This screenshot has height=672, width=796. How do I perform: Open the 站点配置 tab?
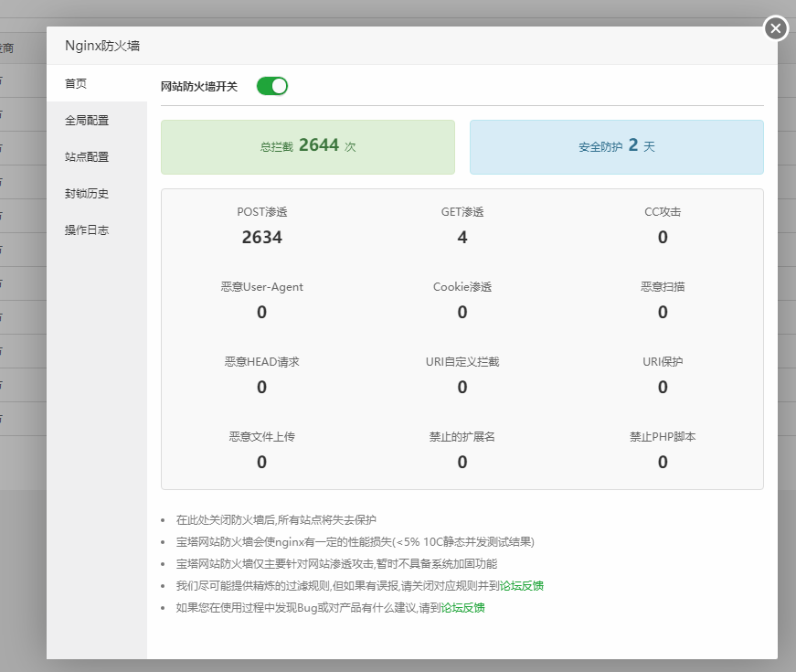coord(97,157)
